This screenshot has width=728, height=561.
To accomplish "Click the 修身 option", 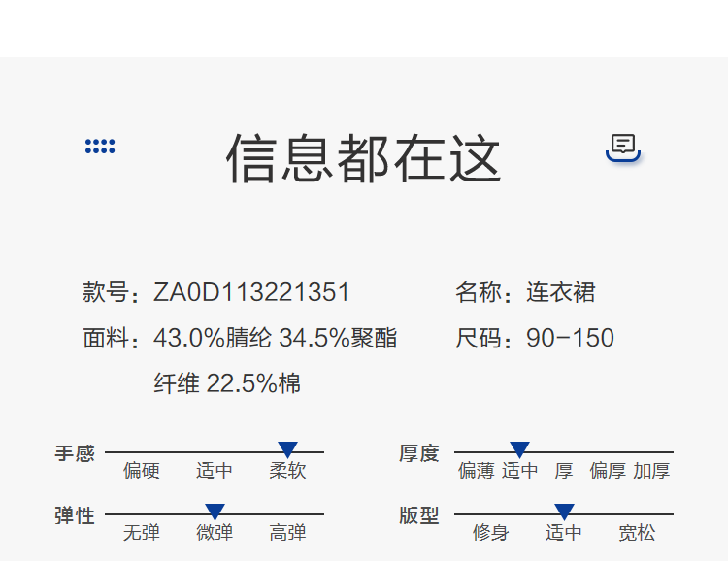I will point(491,533).
